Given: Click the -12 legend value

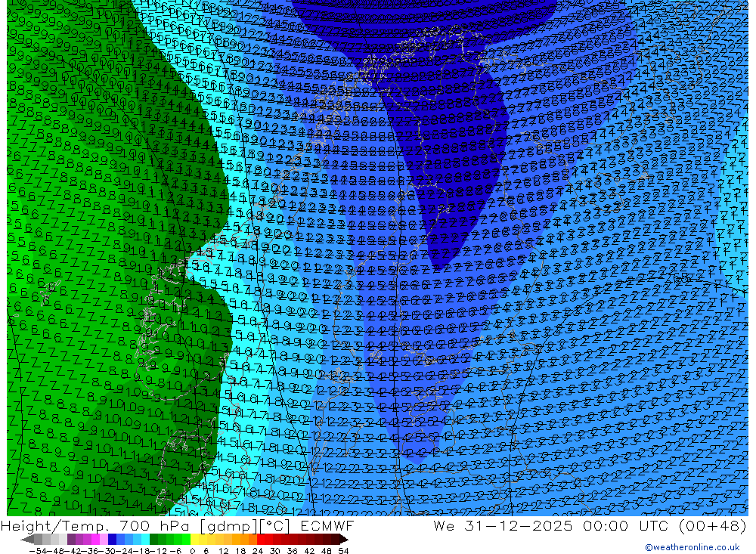Looking at the screenshot, I should (158, 551).
